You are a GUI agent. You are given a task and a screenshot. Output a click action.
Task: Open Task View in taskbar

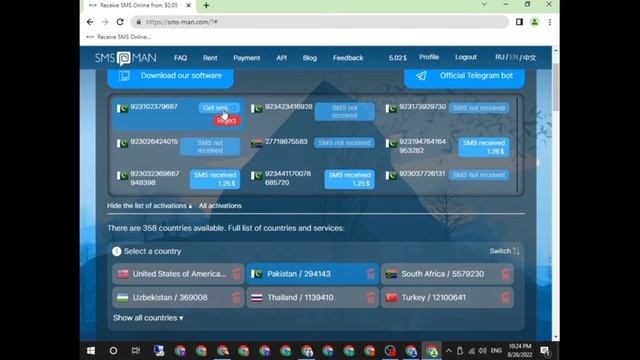click(x=136, y=351)
